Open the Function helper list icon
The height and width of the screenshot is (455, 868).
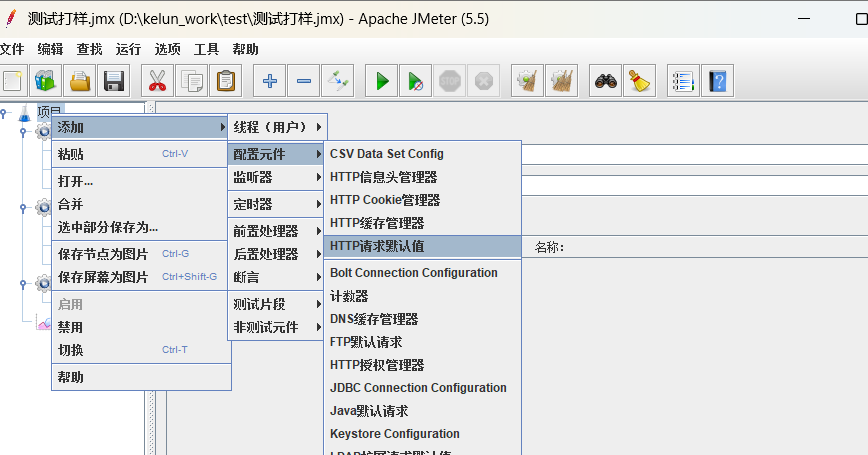pyautogui.click(x=684, y=81)
